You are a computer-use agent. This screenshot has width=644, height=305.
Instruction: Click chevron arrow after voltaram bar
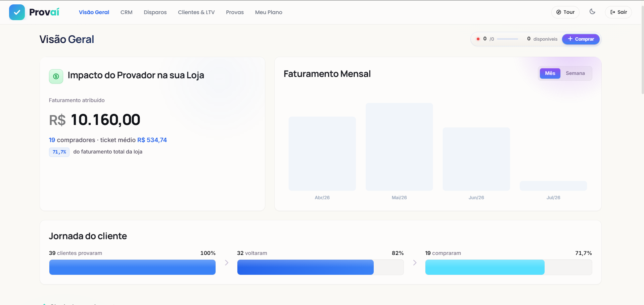(x=415, y=263)
